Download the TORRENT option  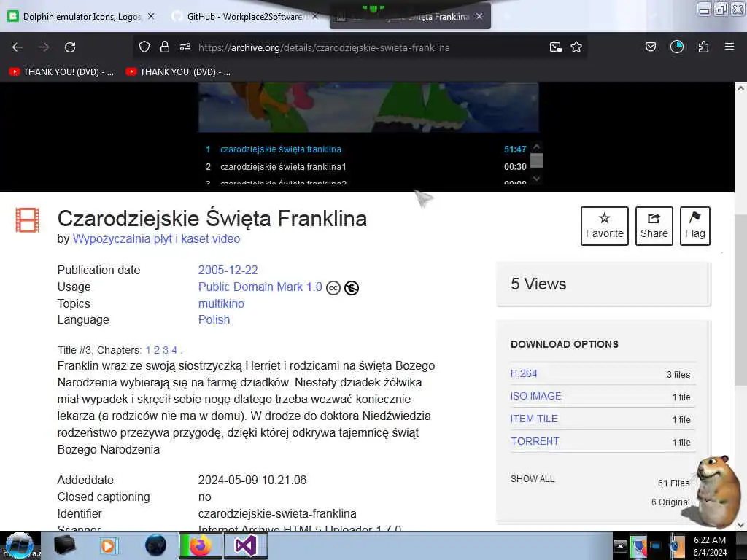[x=535, y=441]
